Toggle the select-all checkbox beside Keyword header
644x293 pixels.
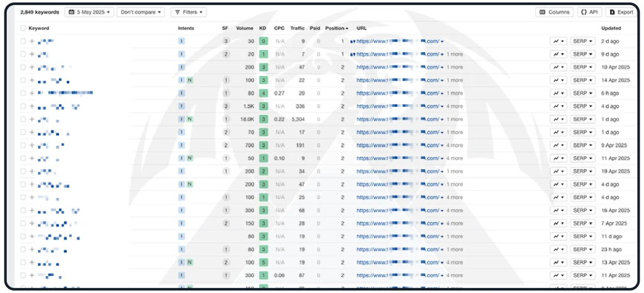(23, 28)
